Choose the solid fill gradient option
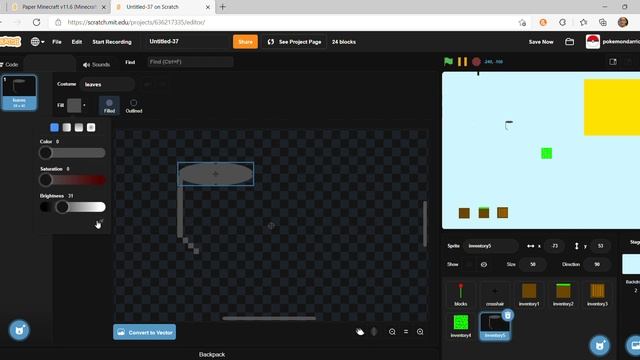Viewport: 640px width, 360px height. pos(54,127)
